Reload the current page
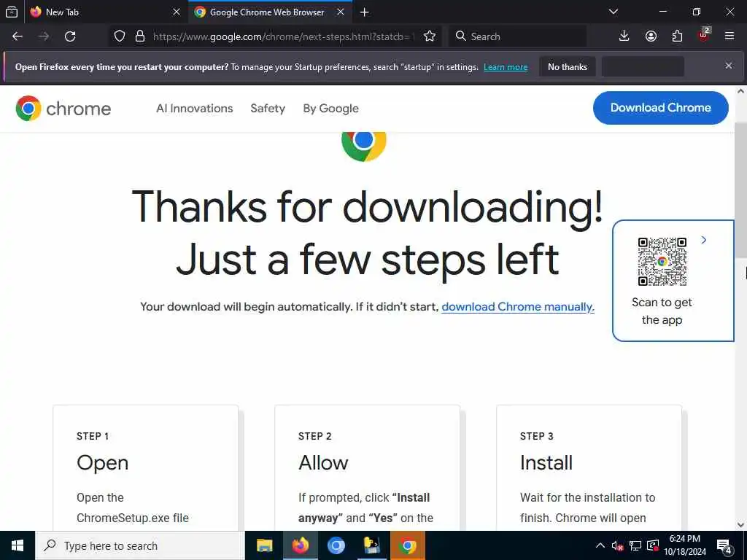 70,36
